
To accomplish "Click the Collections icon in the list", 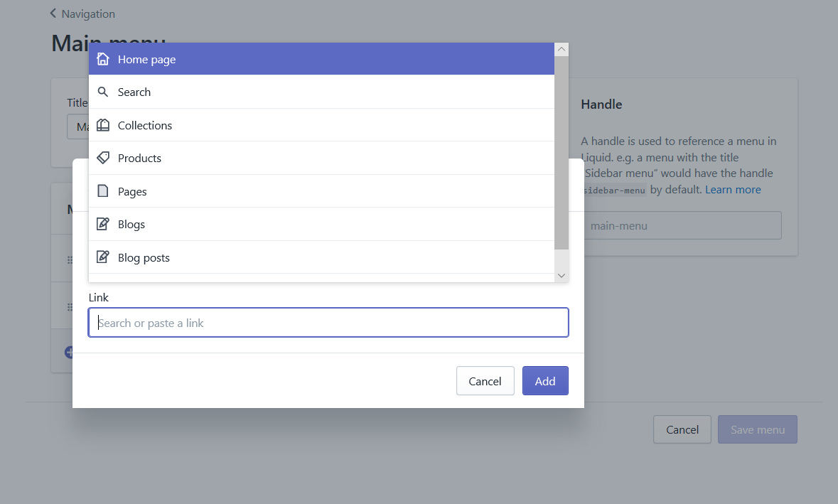I will (x=102, y=125).
